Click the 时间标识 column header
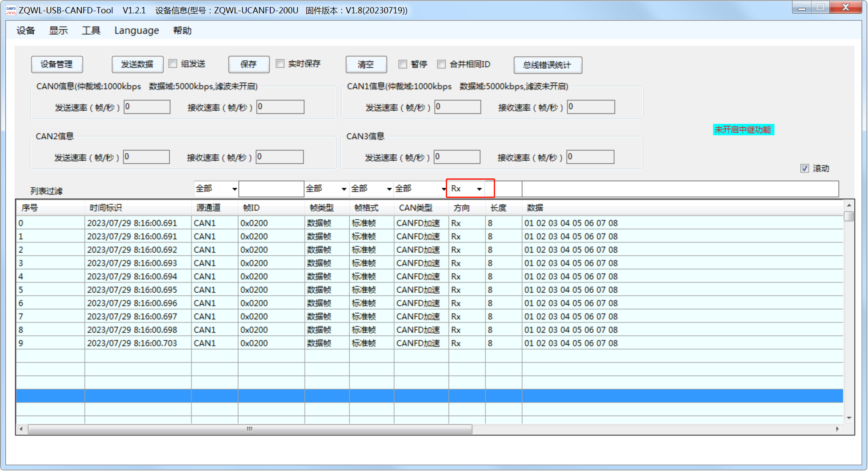Viewport: 868px width, 472px height. pyautogui.click(x=138, y=208)
